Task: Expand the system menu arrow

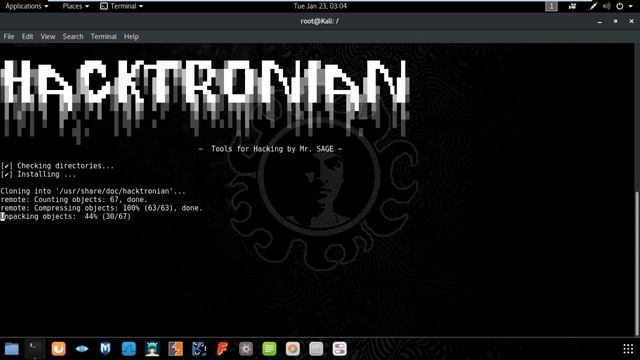Action: coord(631,6)
